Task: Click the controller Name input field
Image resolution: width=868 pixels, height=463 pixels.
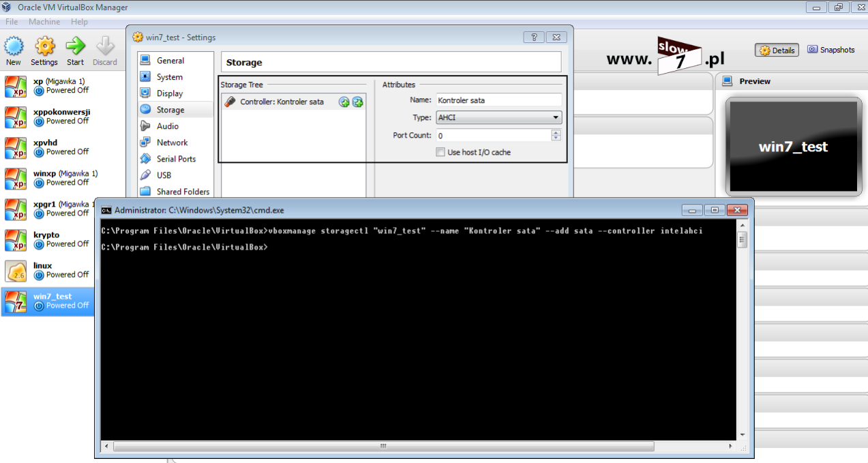Action: pos(498,100)
